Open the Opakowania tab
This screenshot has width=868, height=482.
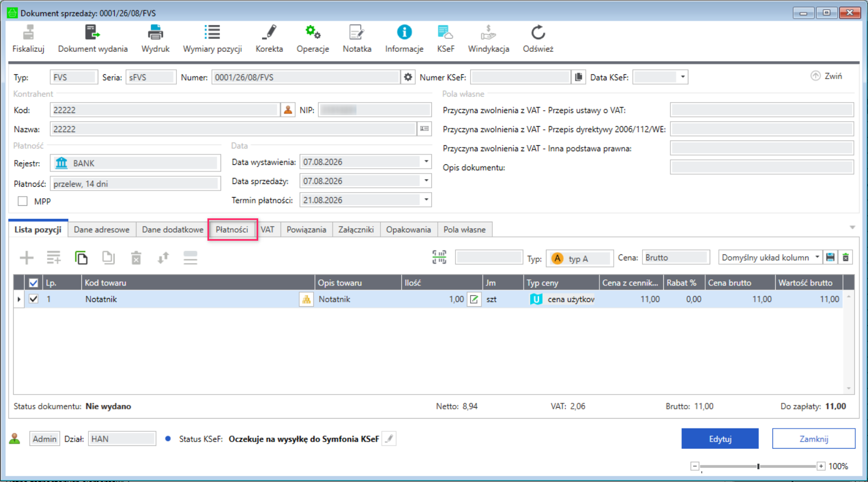[408, 229]
